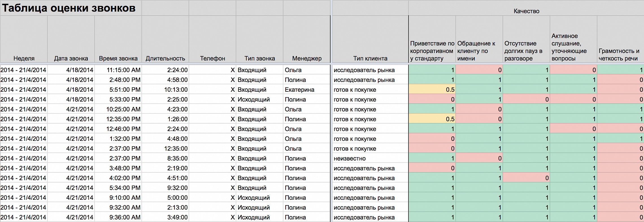Click the call time '2:48:00 PM'
The image size is (644, 222).
(118, 80)
